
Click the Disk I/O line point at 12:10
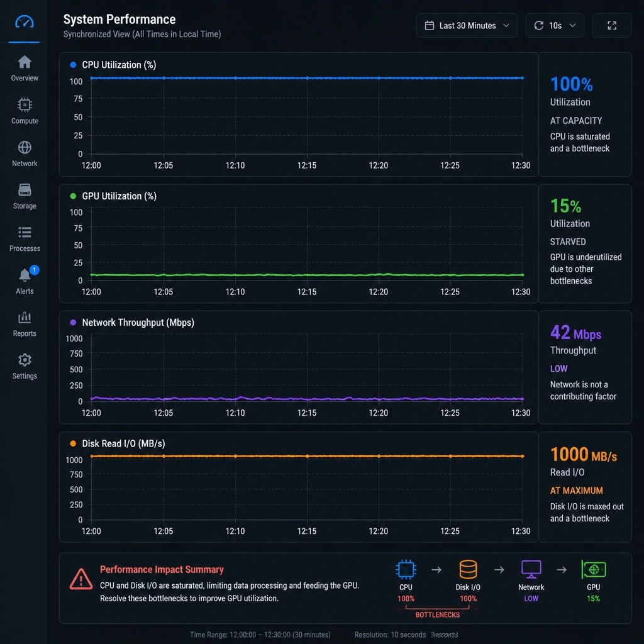(235, 457)
